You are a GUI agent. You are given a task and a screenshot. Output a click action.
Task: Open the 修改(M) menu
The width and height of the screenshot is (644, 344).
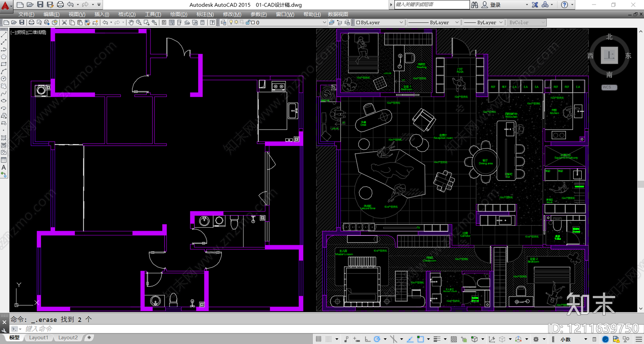click(x=232, y=14)
